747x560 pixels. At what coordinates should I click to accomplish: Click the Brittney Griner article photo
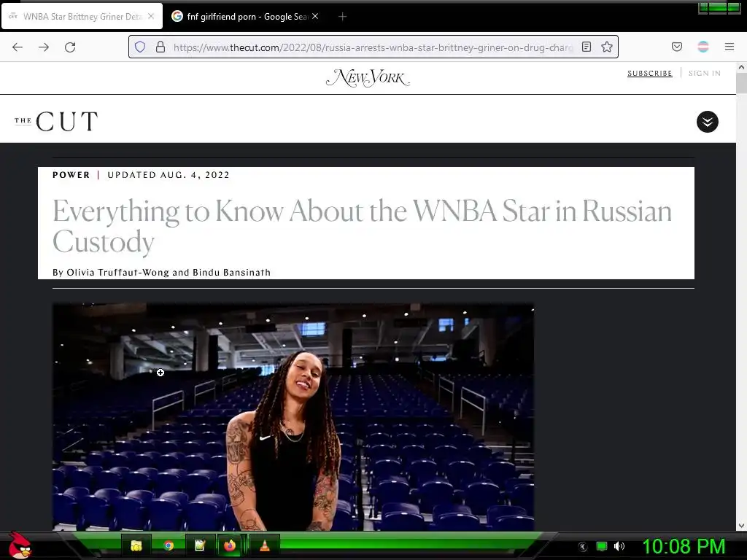[x=293, y=416]
